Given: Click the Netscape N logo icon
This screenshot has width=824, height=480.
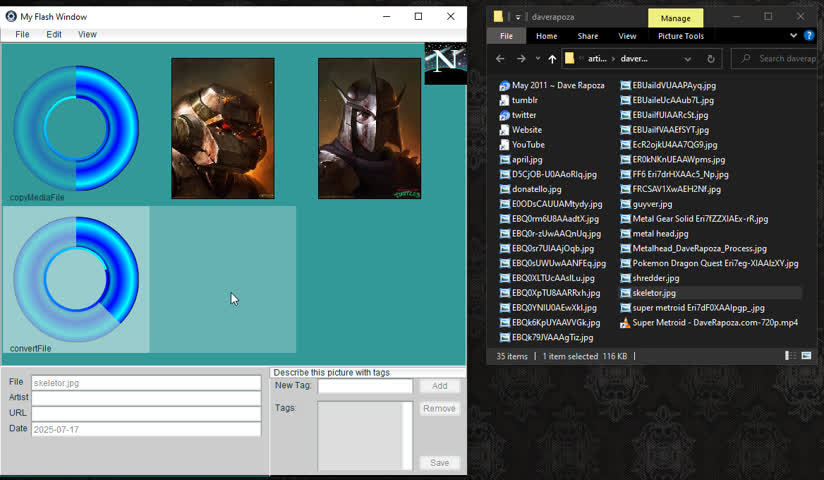Looking at the screenshot, I should click(x=445, y=63).
